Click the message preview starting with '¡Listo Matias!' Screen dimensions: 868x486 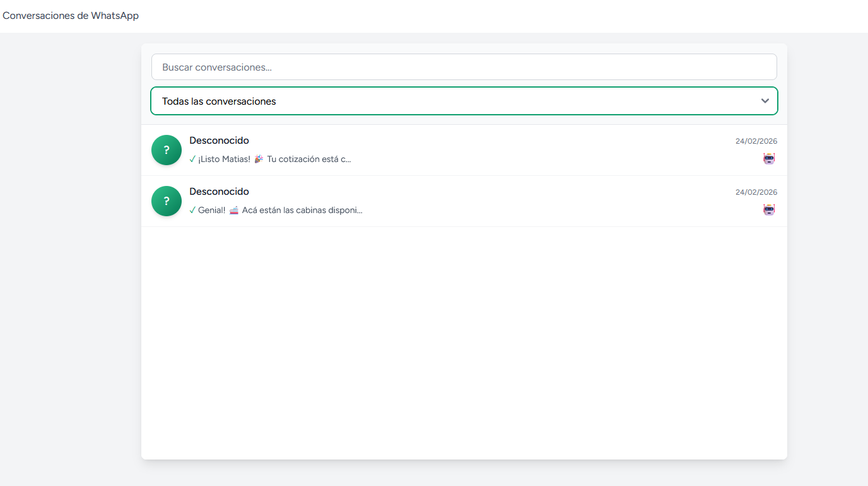[x=271, y=159]
